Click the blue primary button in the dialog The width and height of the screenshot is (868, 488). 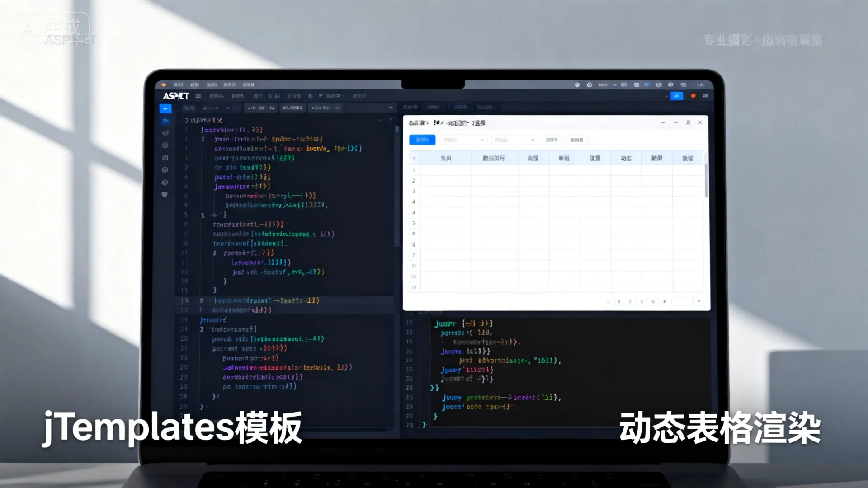tap(422, 140)
